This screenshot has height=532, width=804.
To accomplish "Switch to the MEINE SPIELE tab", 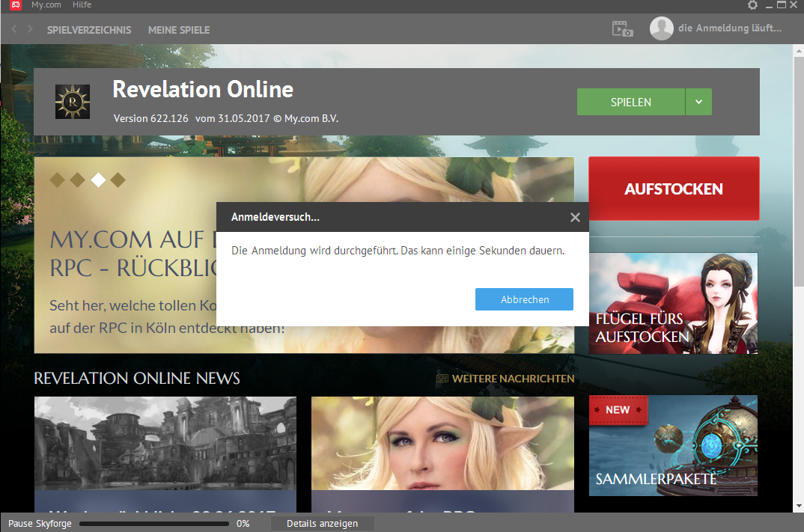I will tap(179, 30).
